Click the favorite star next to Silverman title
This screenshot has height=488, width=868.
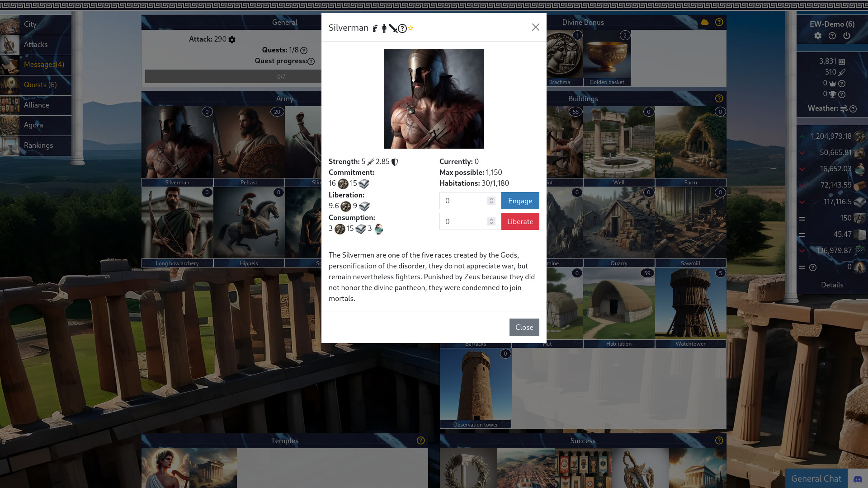(410, 28)
